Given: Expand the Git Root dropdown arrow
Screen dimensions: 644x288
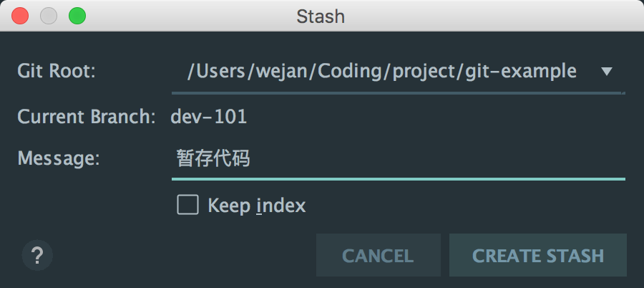Looking at the screenshot, I should point(607,72).
